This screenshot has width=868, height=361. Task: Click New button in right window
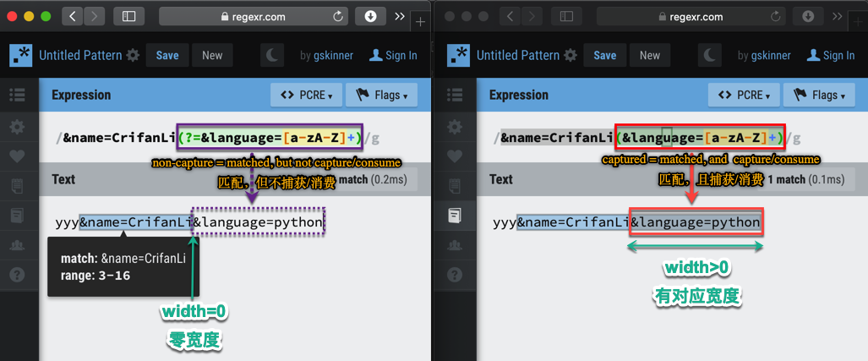(x=650, y=55)
